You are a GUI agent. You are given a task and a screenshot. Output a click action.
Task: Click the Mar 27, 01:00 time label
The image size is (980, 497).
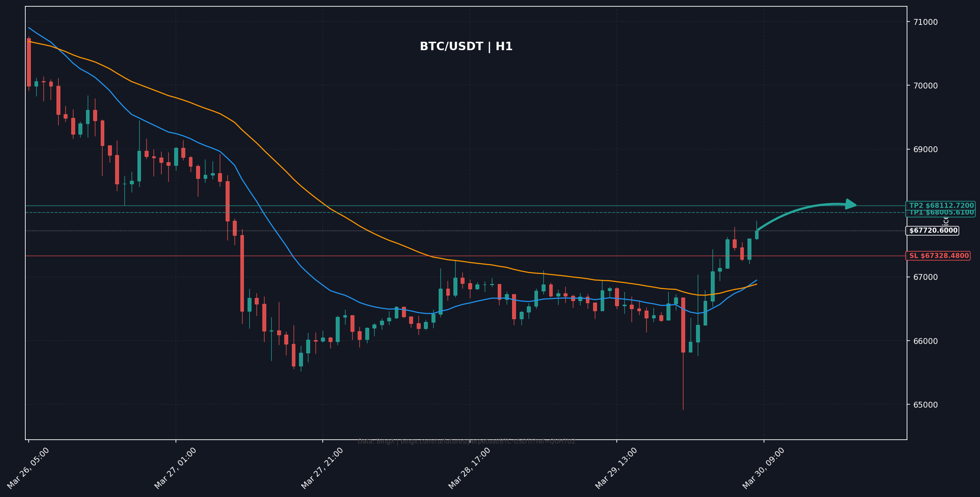tap(175, 468)
